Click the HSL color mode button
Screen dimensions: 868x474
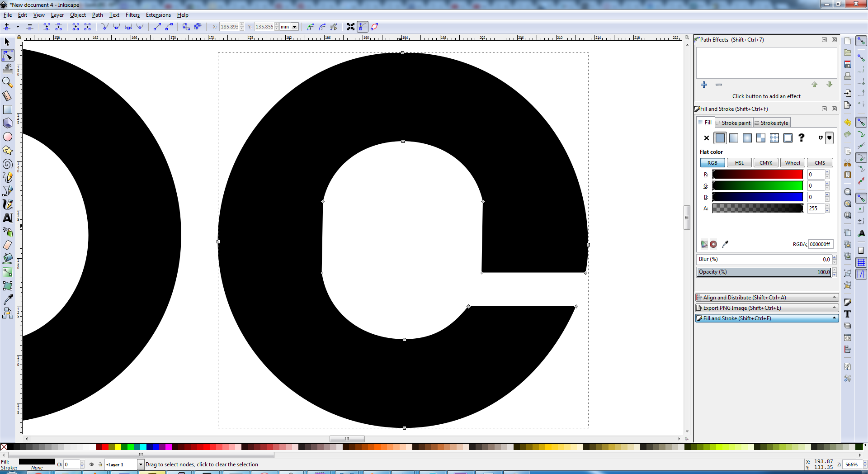tap(739, 163)
